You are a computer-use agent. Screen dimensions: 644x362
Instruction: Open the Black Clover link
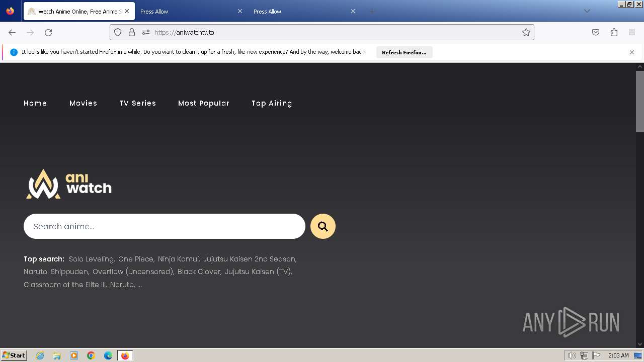coord(199,271)
